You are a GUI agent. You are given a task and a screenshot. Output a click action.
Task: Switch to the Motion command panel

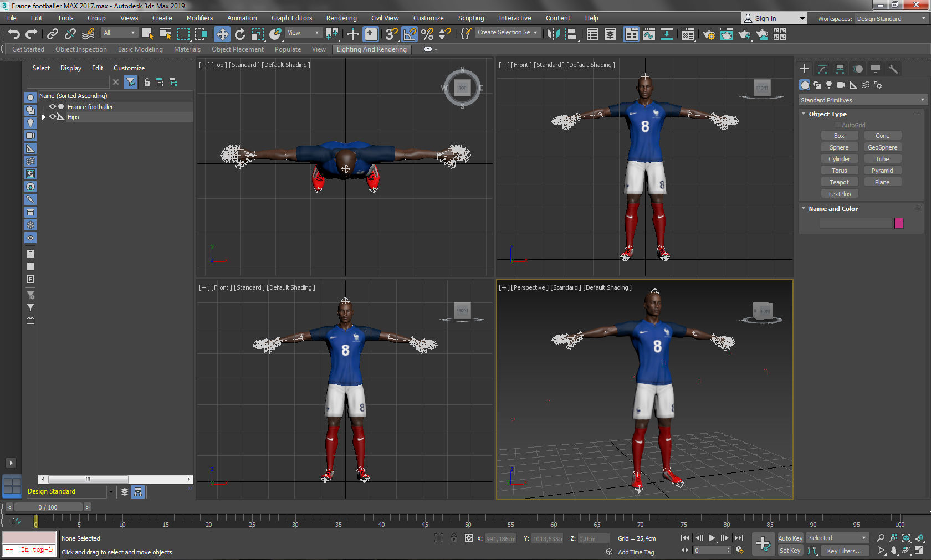[858, 69]
